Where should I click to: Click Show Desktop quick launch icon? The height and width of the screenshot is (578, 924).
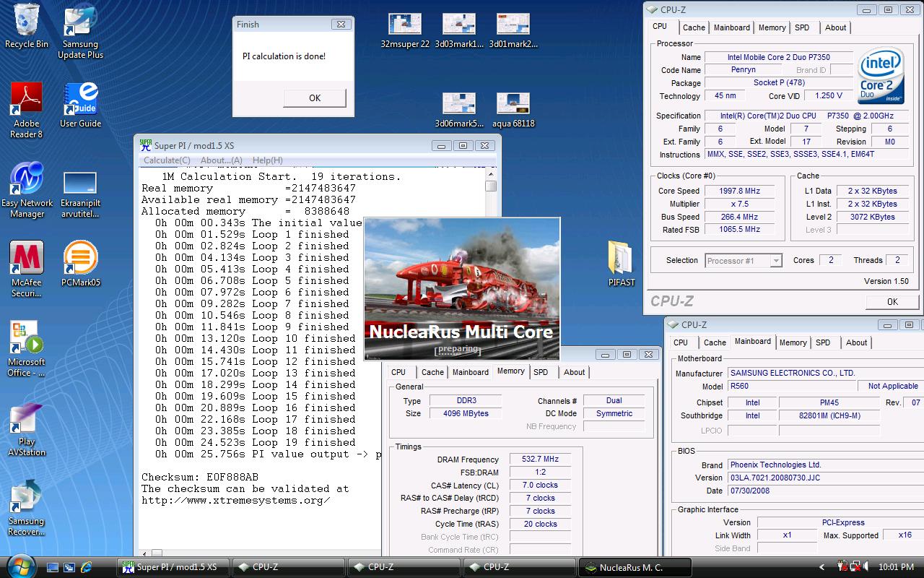point(53,567)
